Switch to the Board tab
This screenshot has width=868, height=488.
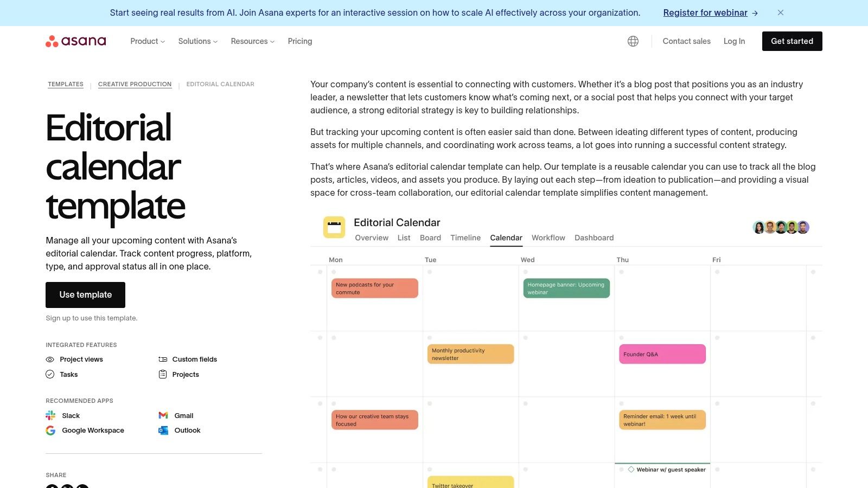430,237
